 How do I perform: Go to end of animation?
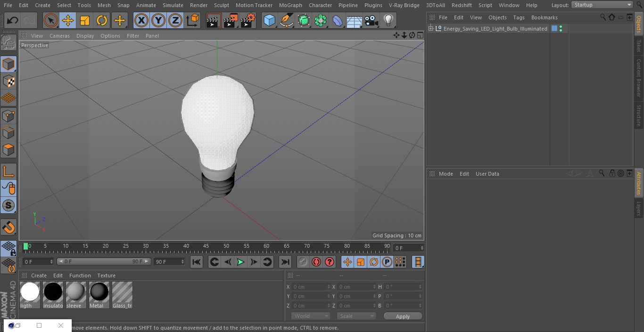pyautogui.click(x=285, y=262)
